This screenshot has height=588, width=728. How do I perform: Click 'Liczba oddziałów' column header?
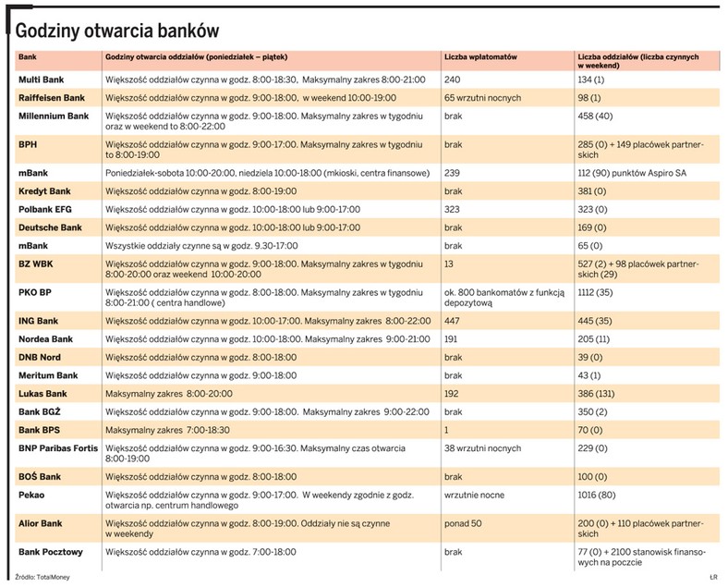[638, 61]
